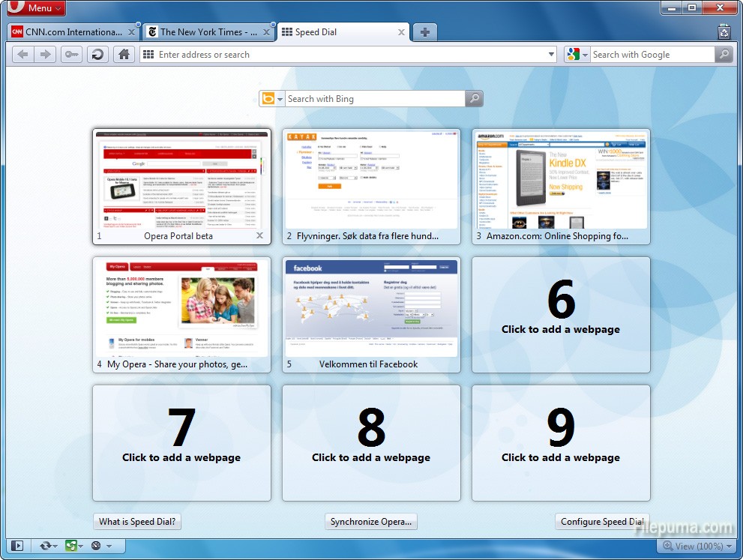Open the Google search engine dropdown
This screenshot has height=560, width=743.
tap(577, 55)
